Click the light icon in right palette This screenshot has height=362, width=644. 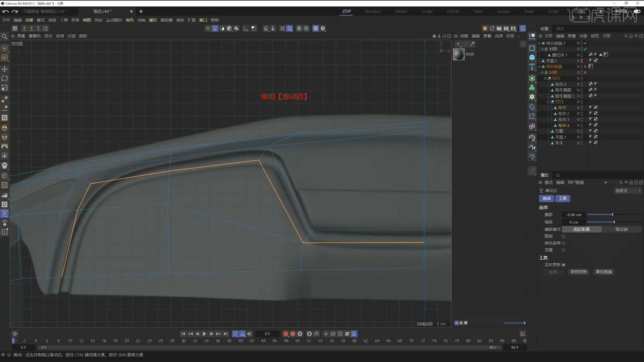pos(532,157)
